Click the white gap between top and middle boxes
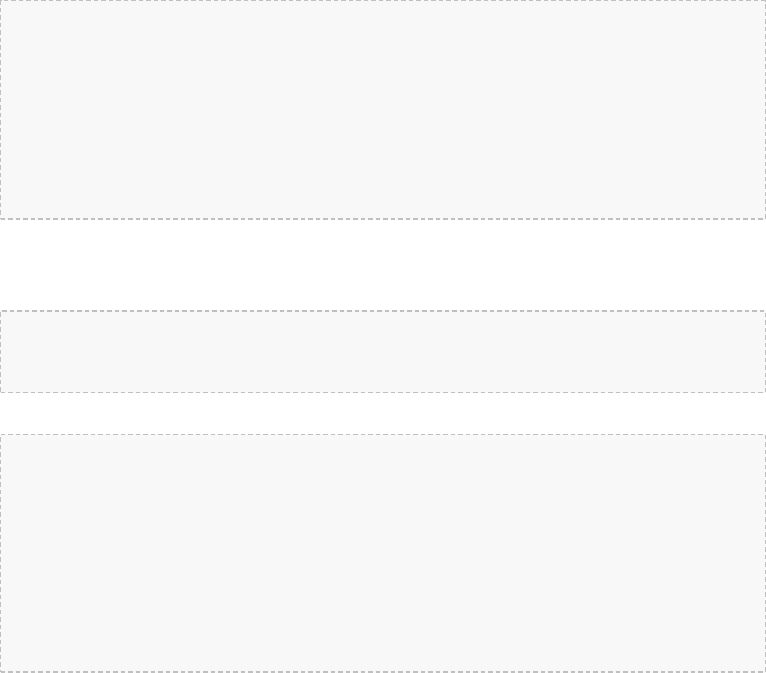 [383, 265]
